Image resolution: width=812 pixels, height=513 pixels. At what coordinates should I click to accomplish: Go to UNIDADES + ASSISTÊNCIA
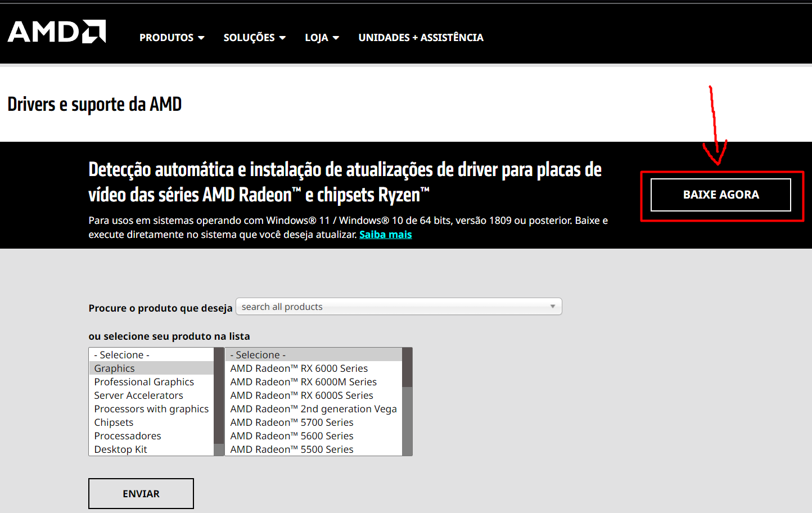pos(421,38)
